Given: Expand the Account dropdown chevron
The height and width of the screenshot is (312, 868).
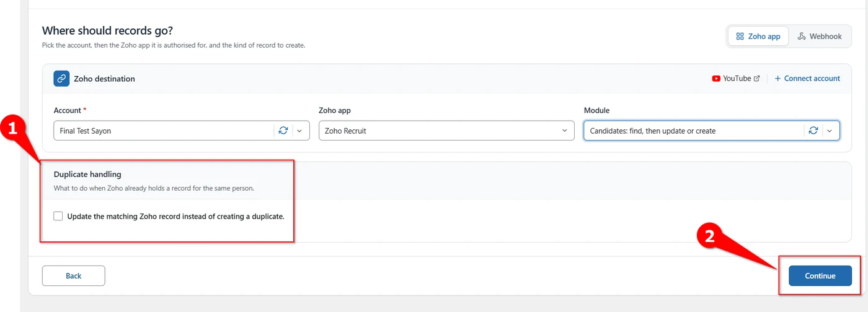Looking at the screenshot, I should coord(299,131).
